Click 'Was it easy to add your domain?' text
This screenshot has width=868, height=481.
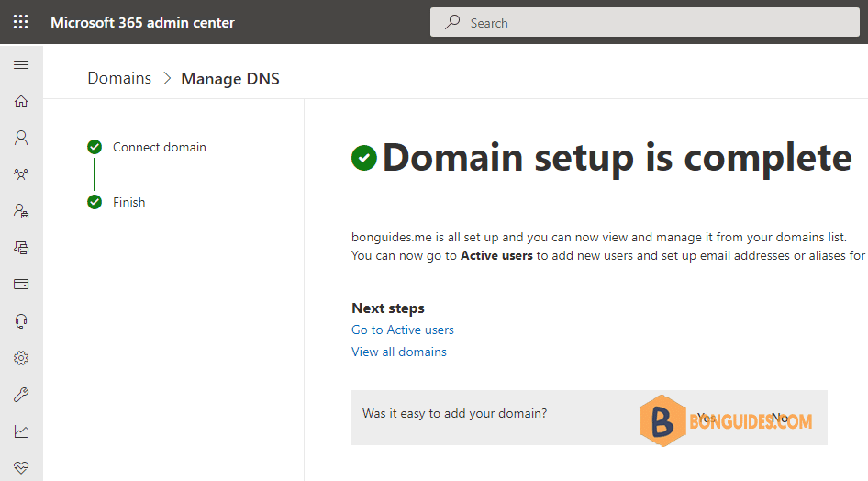(454, 413)
